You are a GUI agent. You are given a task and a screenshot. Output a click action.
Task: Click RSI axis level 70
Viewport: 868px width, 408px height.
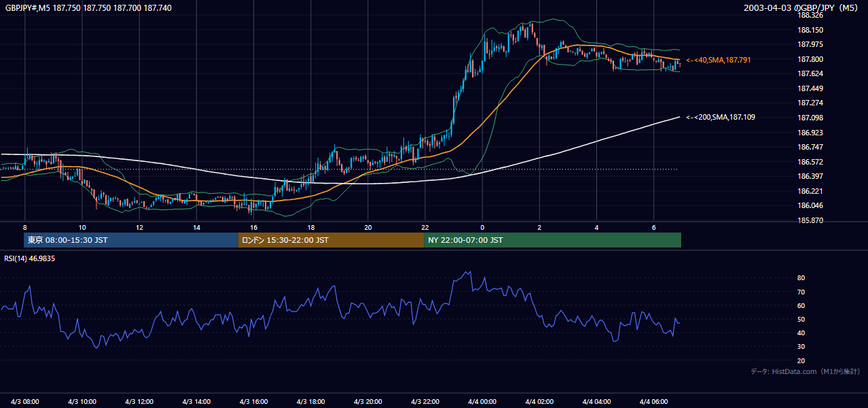point(801,292)
